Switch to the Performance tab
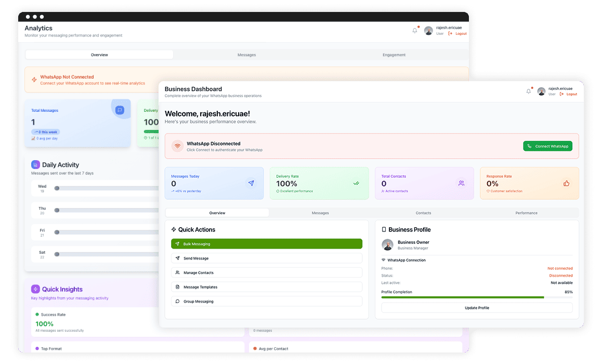Screen dimensions: 602x364 click(526, 213)
